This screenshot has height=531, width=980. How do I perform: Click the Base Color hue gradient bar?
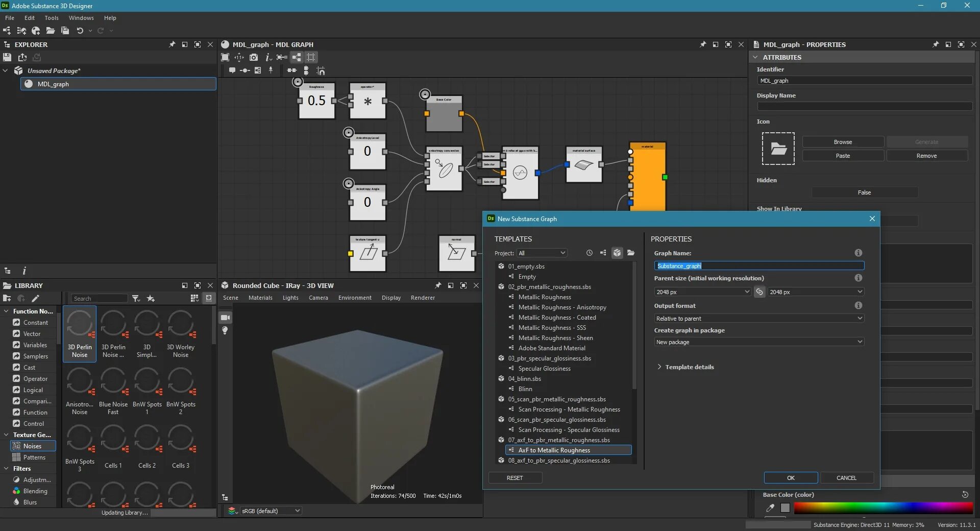(883, 508)
